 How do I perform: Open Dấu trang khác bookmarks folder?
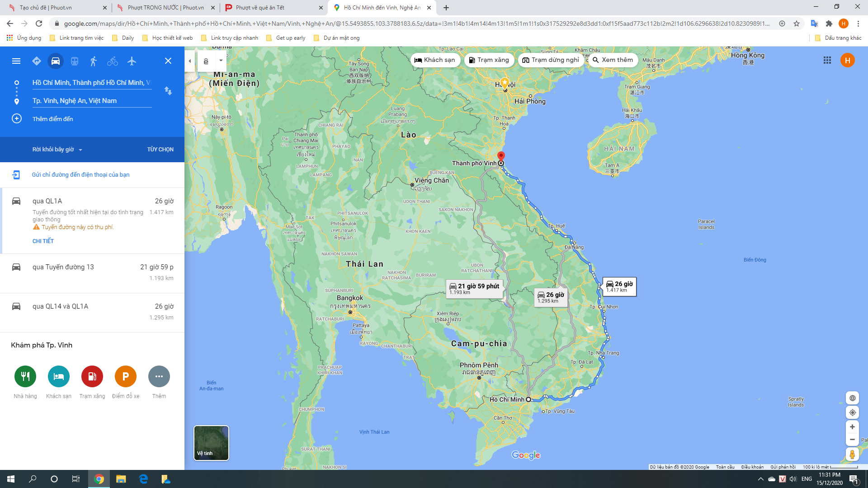pyautogui.click(x=838, y=38)
